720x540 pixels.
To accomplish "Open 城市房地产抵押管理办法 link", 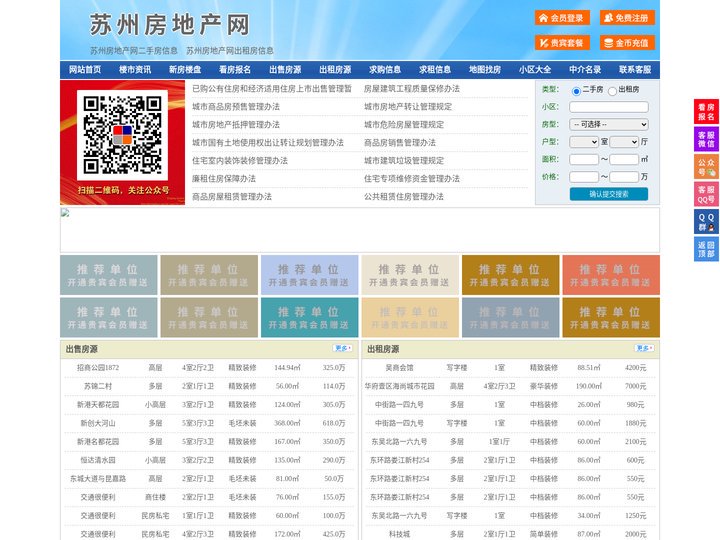I will pyautogui.click(x=236, y=124).
